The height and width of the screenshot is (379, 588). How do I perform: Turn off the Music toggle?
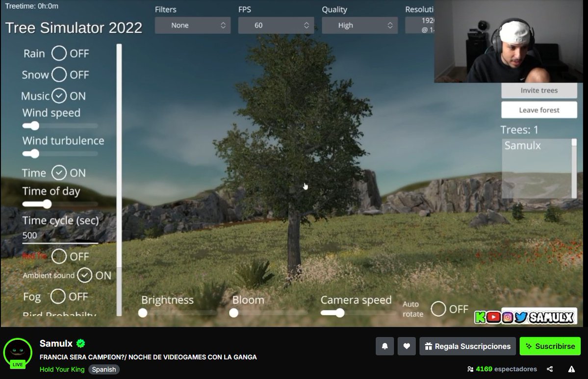(x=59, y=96)
